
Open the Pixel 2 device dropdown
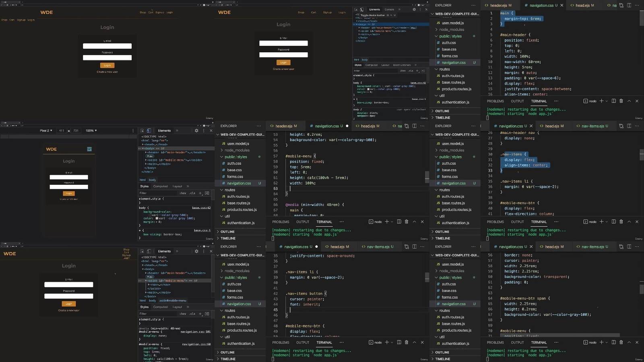point(46,130)
